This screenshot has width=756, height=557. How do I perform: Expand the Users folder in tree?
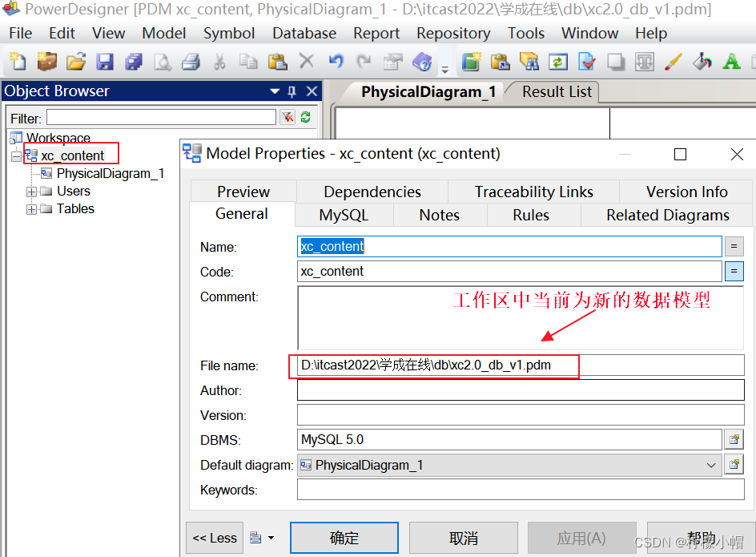pyautogui.click(x=31, y=192)
